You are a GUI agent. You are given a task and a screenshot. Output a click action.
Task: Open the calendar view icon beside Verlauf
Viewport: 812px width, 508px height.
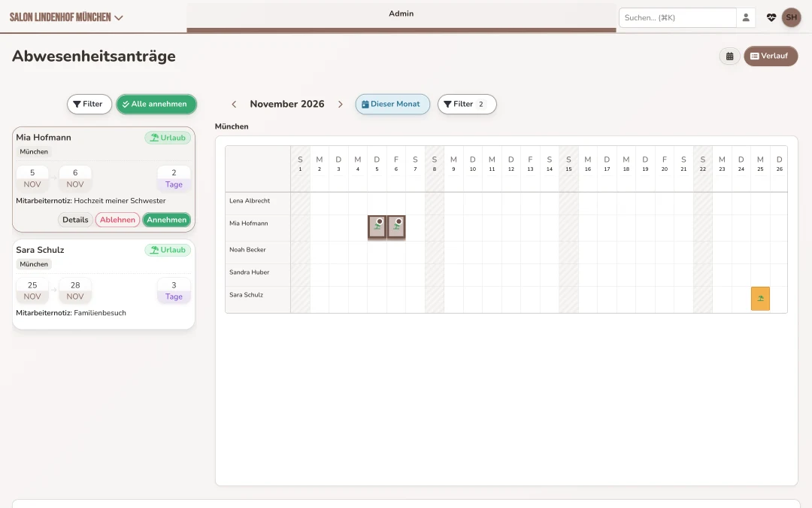tap(729, 56)
